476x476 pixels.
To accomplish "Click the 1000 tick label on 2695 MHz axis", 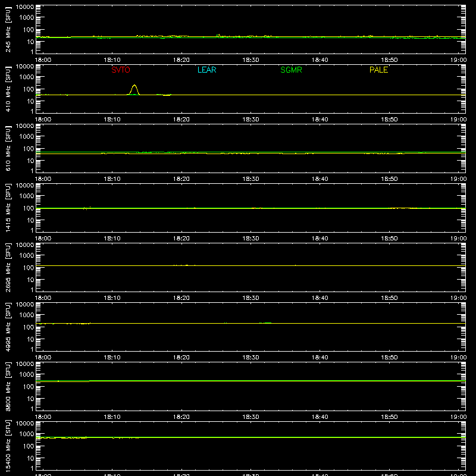I will tap(27, 256).
